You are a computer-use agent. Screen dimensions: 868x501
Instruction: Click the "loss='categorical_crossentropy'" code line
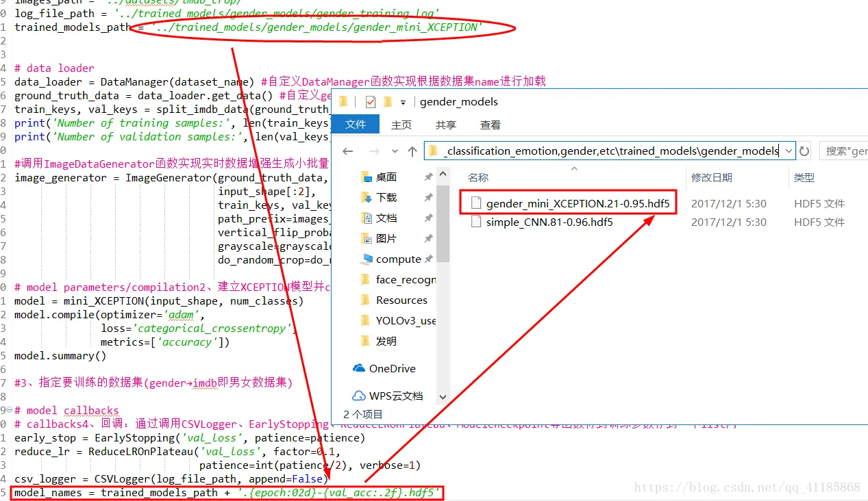pos(199,329)
